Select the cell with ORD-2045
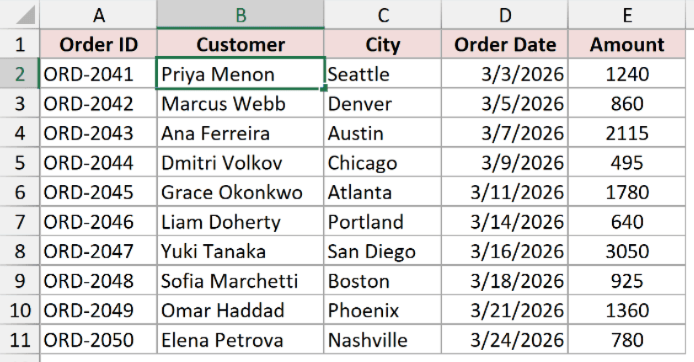 click(x=98, y=192)
